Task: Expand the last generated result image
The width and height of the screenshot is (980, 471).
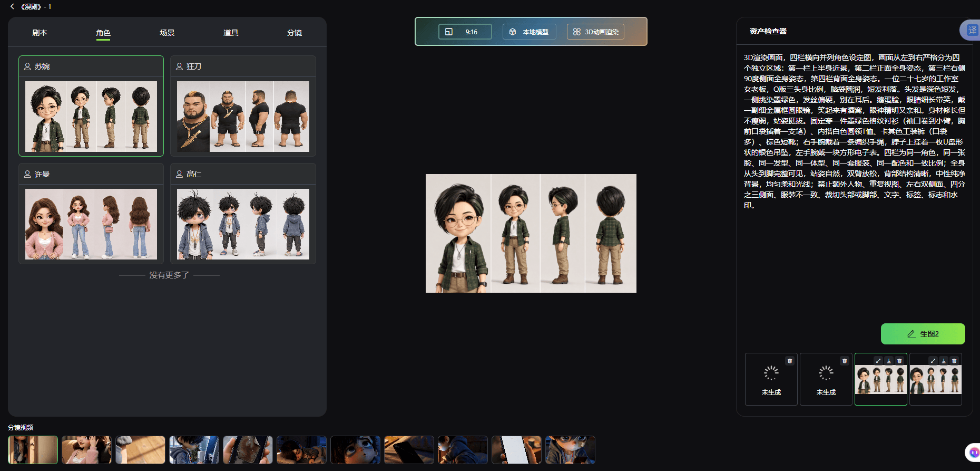Action: [933, 361]
